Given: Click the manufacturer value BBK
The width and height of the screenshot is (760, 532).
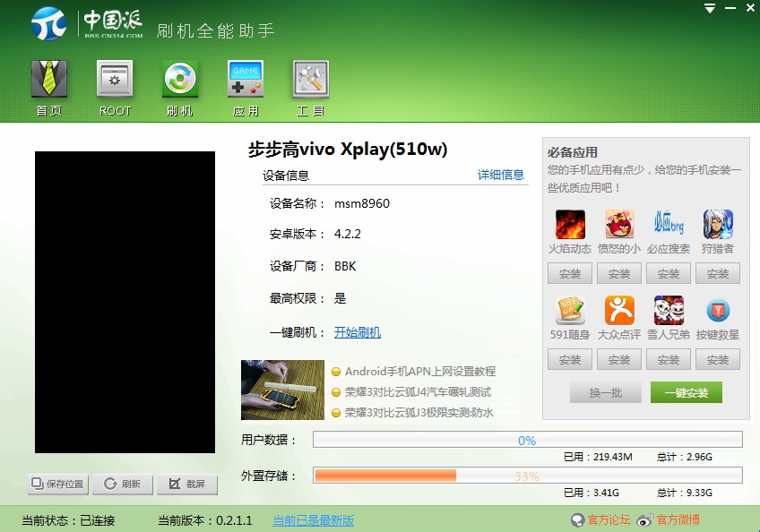Looking at the screenshot, I should pyautogui.click(x=345, y=266).
